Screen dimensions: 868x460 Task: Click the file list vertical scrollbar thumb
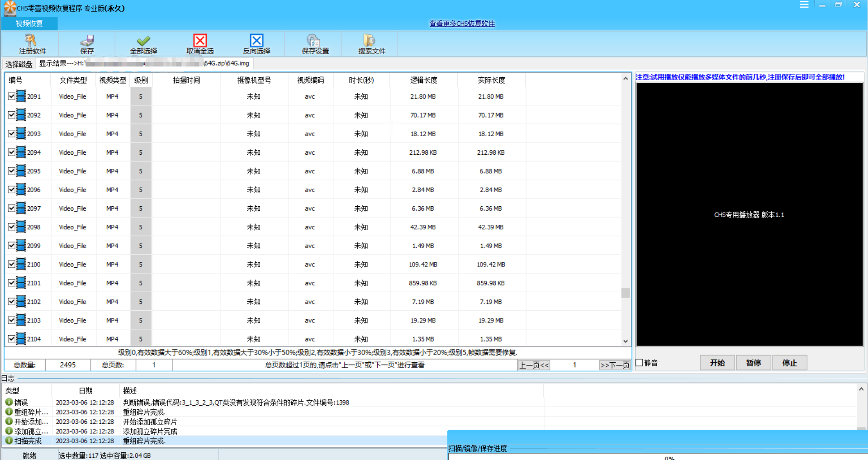coord(626,293)
